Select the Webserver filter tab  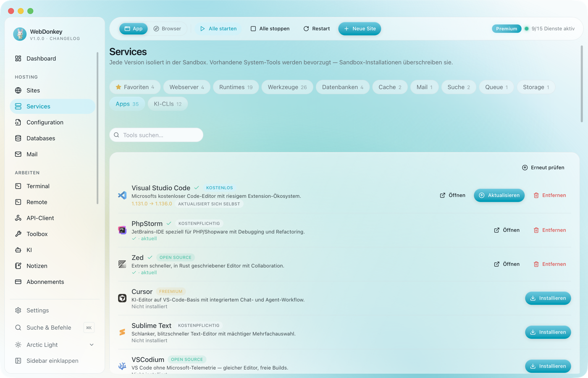click(186, 87)
